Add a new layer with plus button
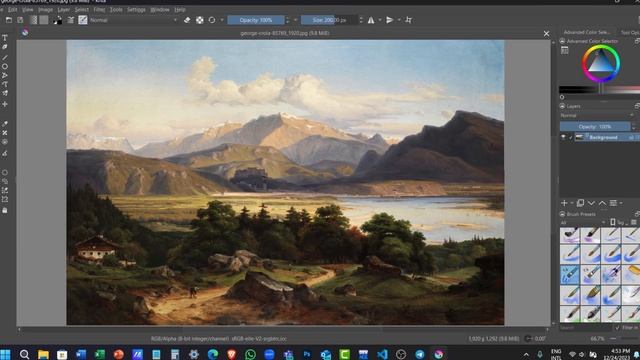Screen dimensions: 640x360 pyautogui.click(x=564, y=203)
